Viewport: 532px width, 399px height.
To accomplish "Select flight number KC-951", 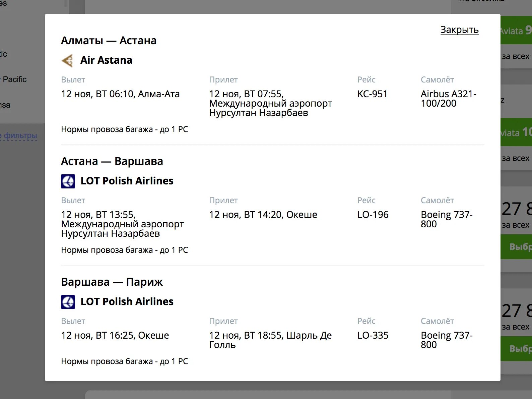I will click(x=372, y=94).
